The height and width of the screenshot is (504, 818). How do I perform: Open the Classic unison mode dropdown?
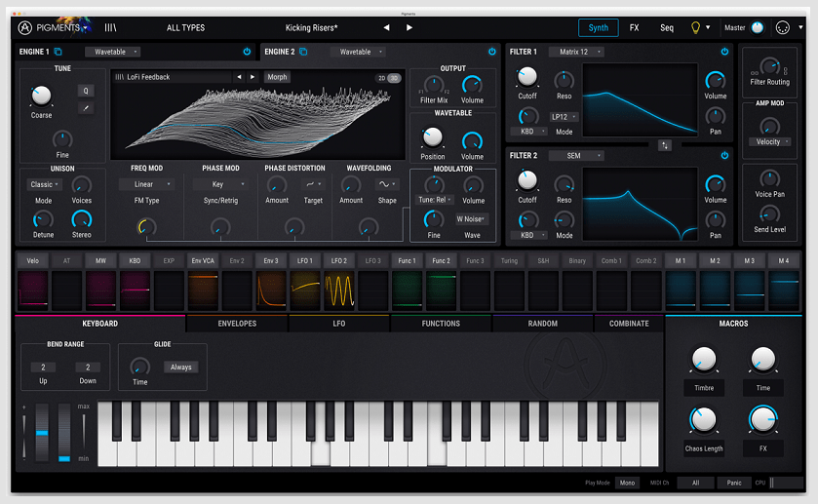44,184
